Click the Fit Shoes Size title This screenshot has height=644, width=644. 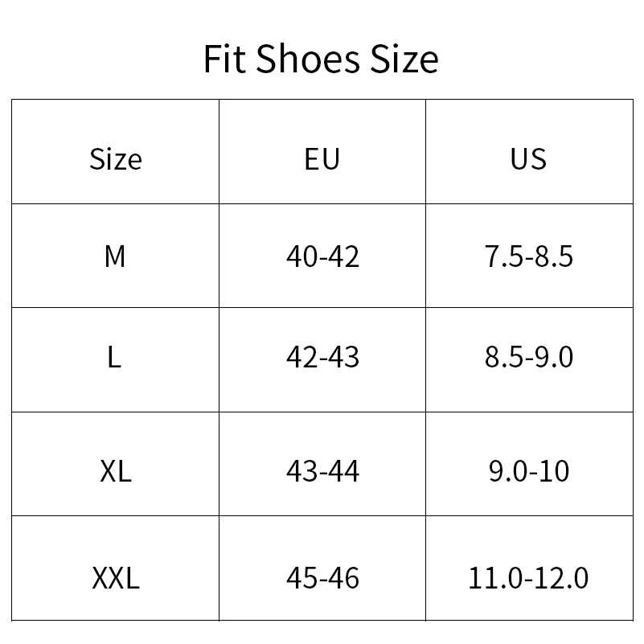(x=321, y=59)
